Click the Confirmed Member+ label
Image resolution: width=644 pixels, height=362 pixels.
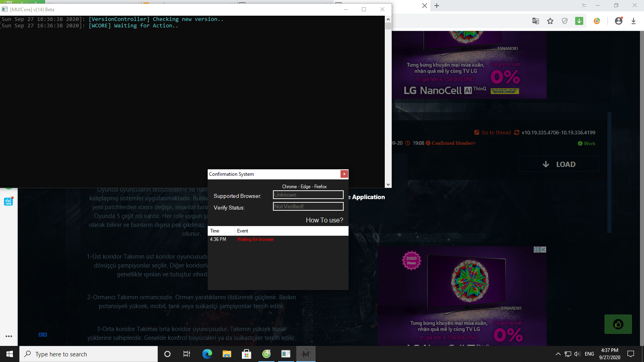click(454, 143)
